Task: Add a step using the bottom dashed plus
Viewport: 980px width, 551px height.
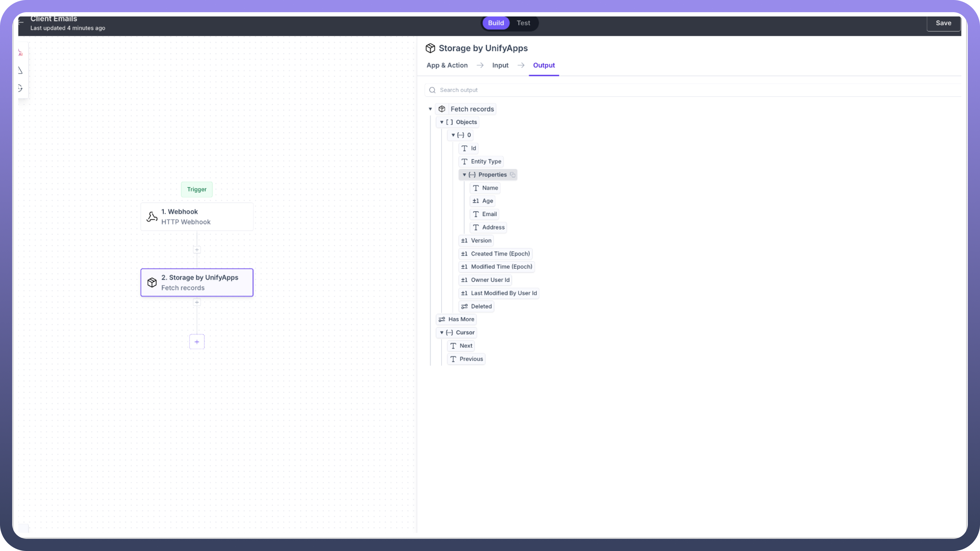Action: pos(197,342)
